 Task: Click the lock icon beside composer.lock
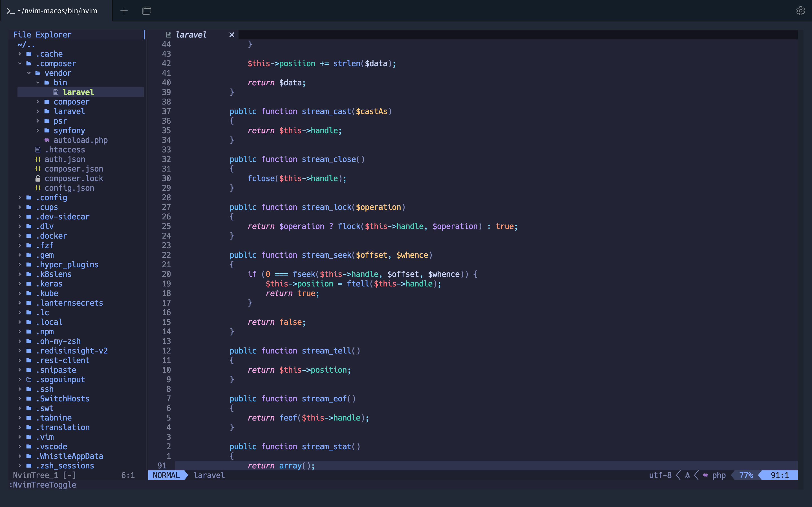[x=38, y=178]
